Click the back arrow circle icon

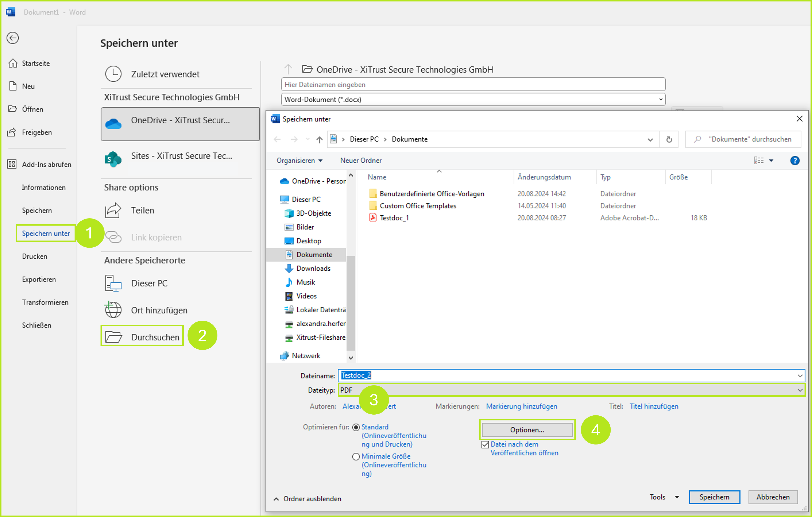[x=12, y=38]
